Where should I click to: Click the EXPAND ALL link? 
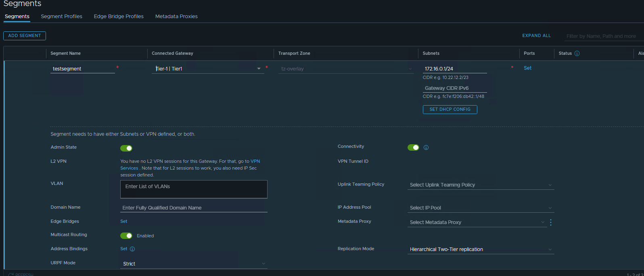[x=536, y=36]
